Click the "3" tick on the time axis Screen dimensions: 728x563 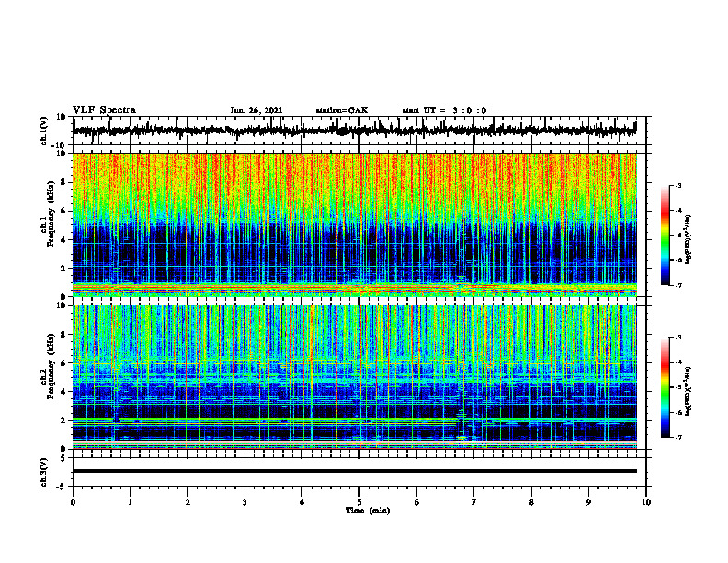point(245,502)
